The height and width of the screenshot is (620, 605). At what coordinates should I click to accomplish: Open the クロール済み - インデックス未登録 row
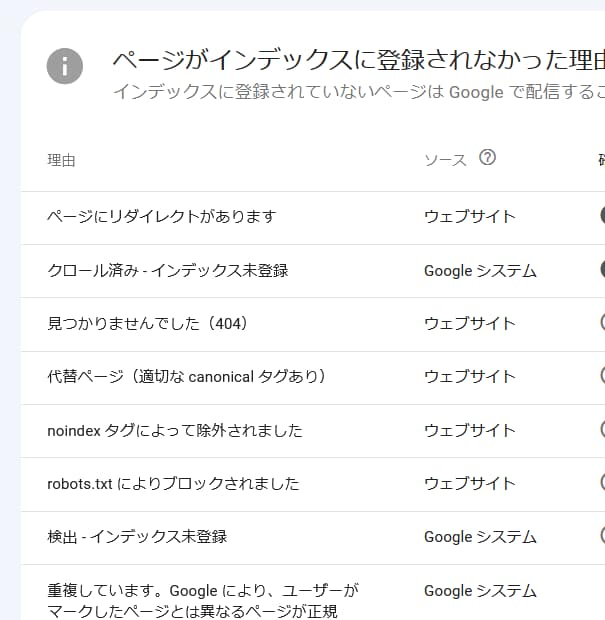coord(313,271)
